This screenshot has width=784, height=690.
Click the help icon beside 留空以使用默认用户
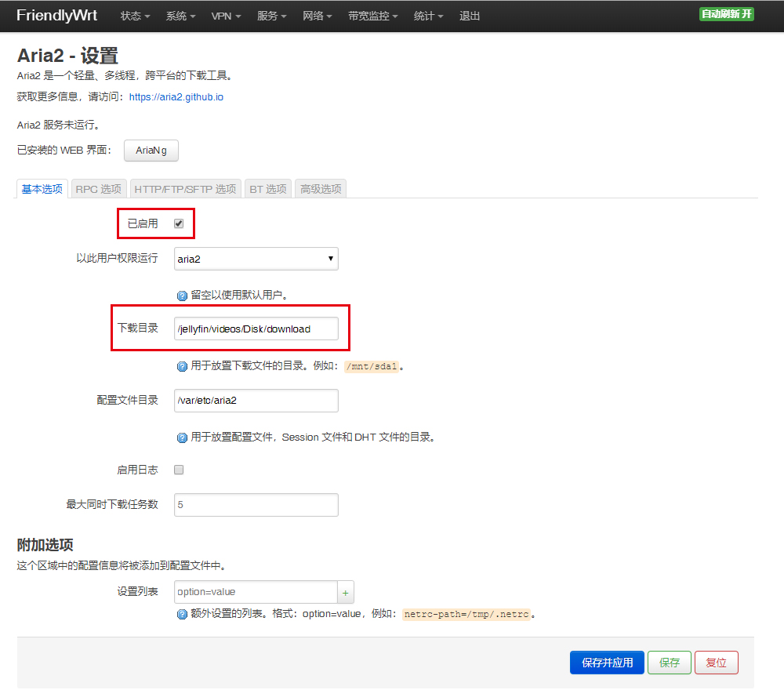click(182, 296)
